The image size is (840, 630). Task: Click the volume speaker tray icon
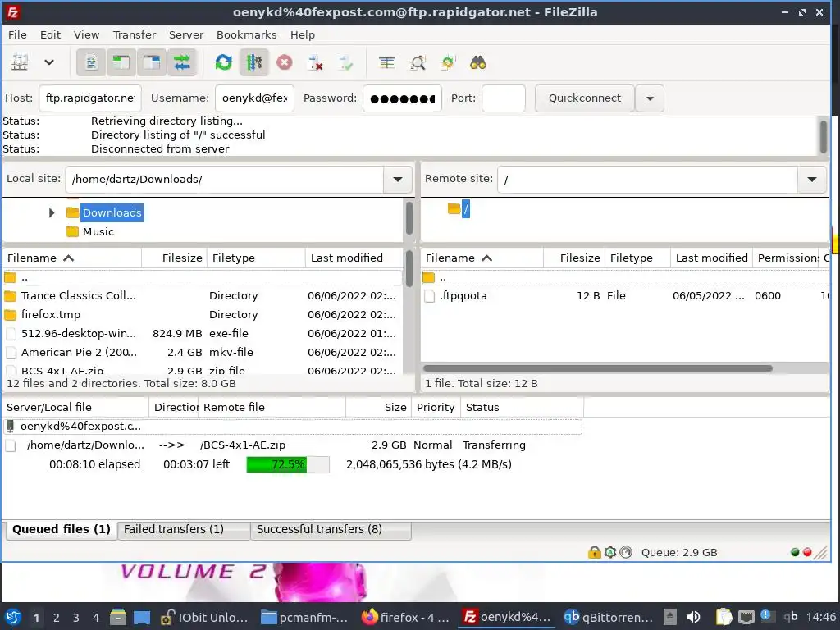pos(693,617)
